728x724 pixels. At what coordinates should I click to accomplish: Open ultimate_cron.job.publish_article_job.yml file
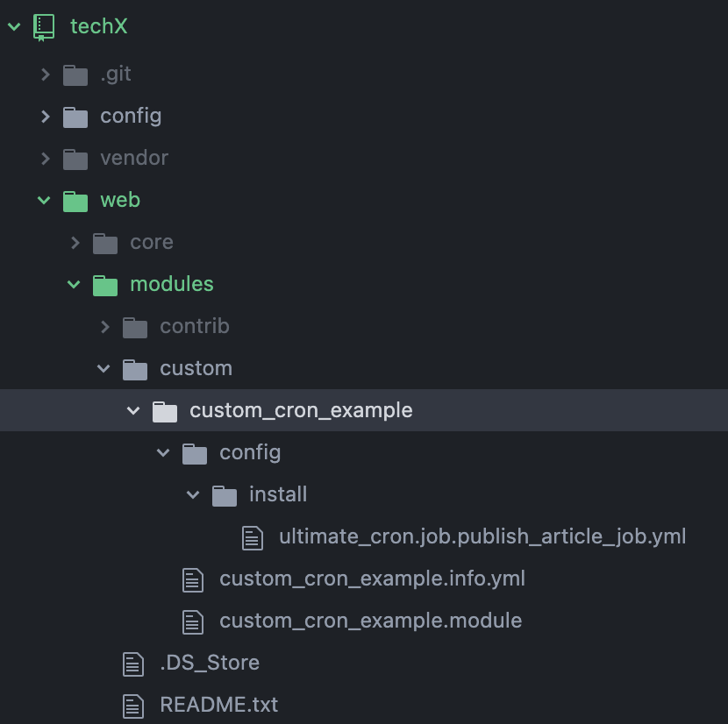coord(482,537)
